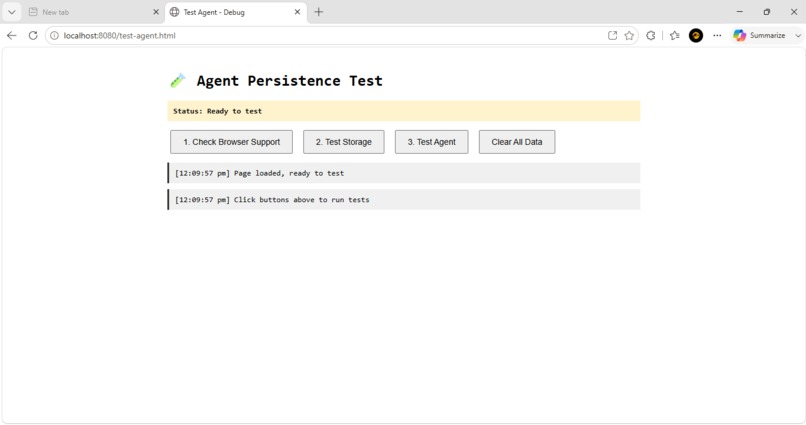
Task: Open Favorites list icon
Action: [675, 35]
